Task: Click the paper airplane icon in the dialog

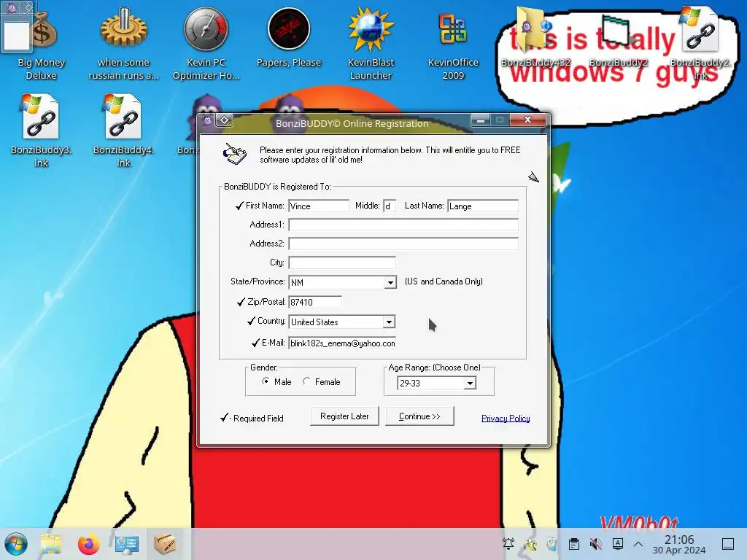Action: point(533,177)
